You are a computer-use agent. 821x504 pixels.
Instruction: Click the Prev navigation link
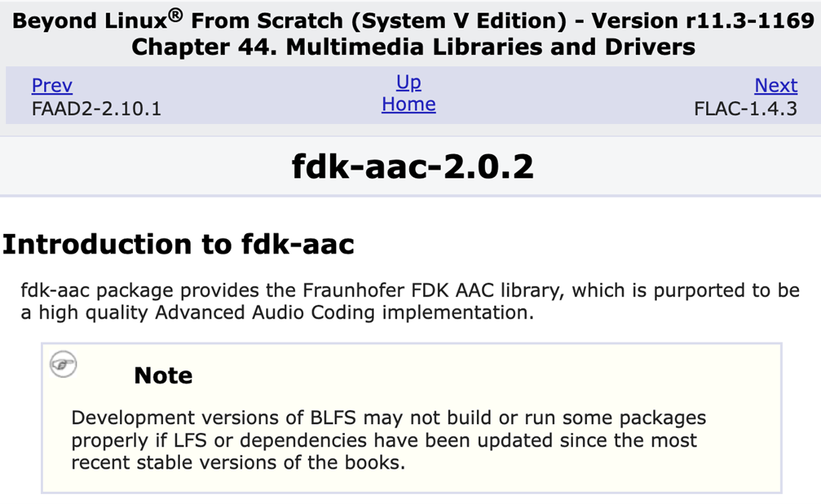(52, 86)
